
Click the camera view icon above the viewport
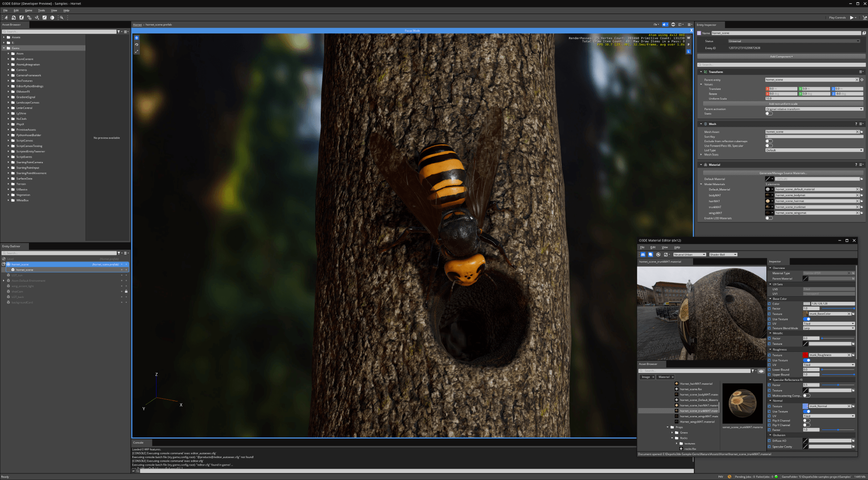(x=655, y=25)
